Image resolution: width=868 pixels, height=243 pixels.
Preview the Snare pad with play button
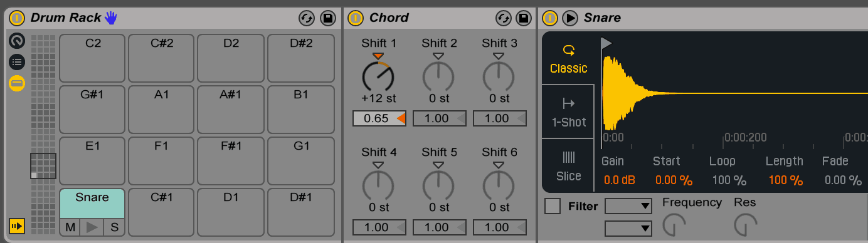(92, 227)
